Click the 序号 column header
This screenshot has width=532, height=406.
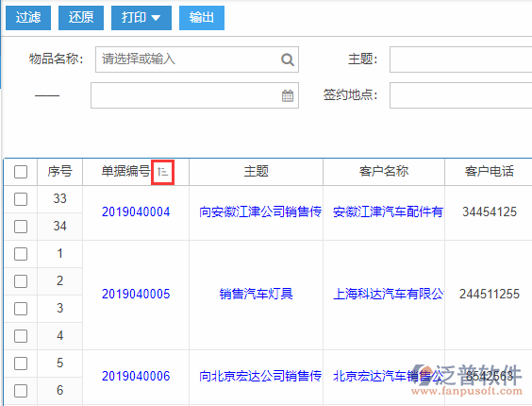[59, 172]
